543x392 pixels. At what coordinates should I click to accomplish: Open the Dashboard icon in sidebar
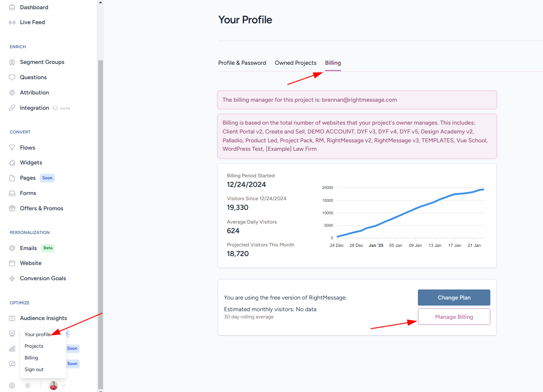(12, 7)
